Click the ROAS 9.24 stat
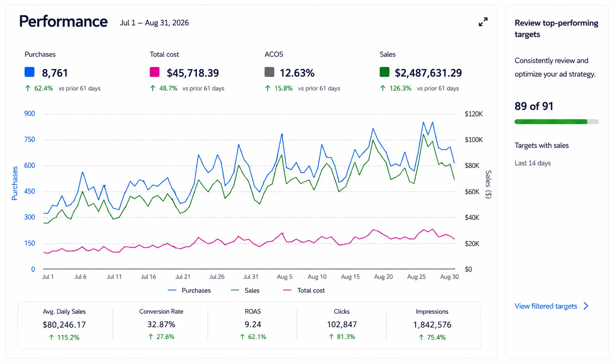614x364 pixels. click(253, 324)
